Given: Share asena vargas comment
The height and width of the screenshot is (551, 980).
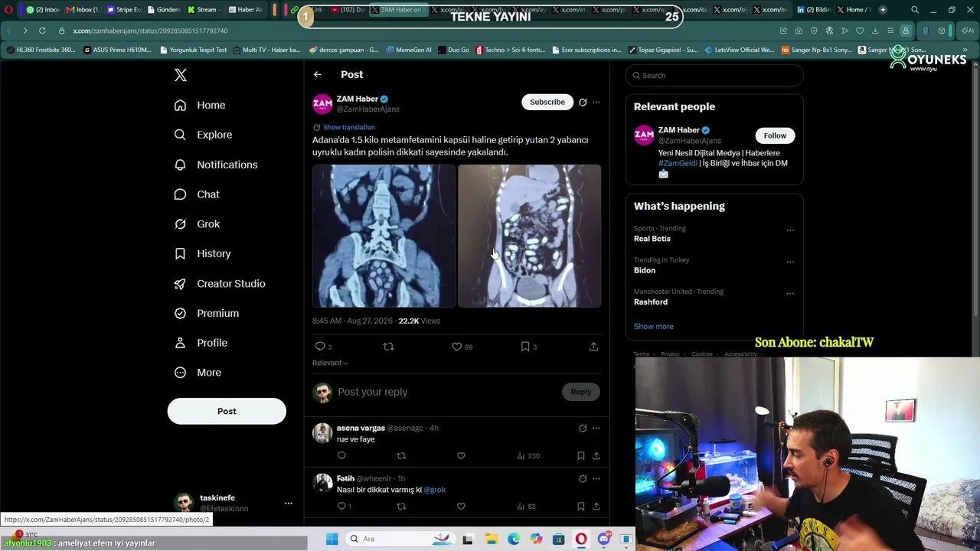Looking at the screenshot, I should (596, 455).
